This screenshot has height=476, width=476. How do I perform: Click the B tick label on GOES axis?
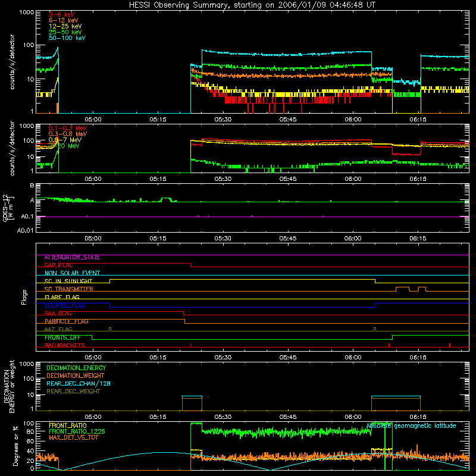(x=32, y=185)
